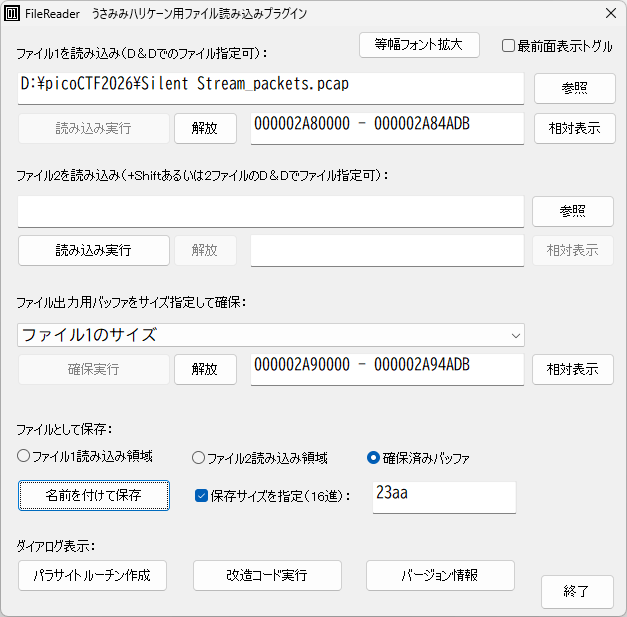Uncheck 保存サイズを指定(16進) checkbox

(201, 495)
